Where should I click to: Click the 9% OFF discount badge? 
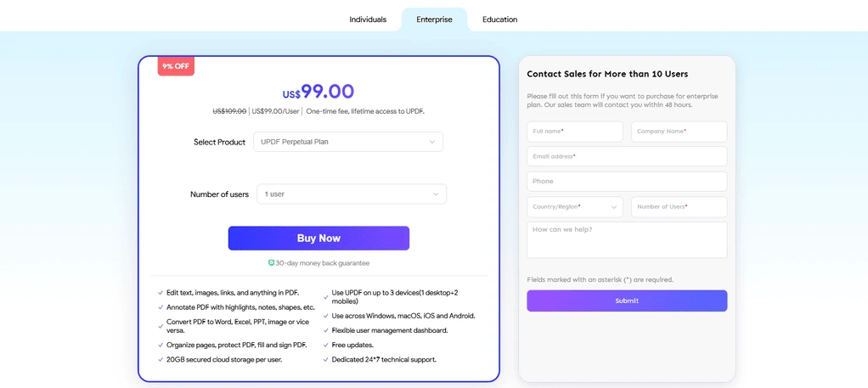click(x=176, y=66)
